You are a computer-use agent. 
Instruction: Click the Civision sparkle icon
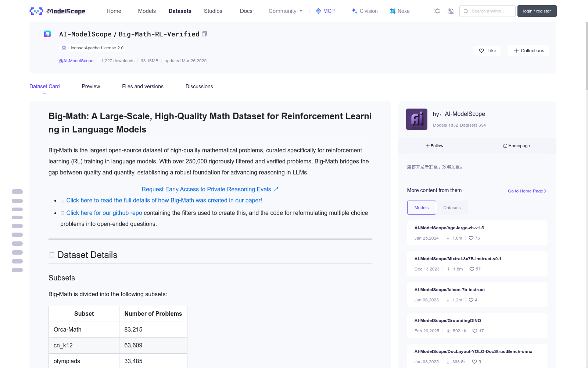point(354,11)
